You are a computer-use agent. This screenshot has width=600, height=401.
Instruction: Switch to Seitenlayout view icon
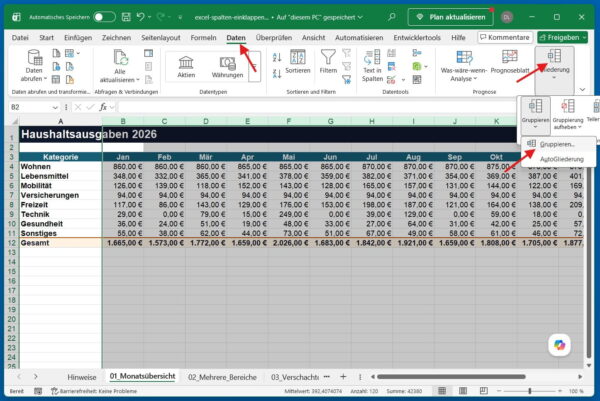coord(463,391)
